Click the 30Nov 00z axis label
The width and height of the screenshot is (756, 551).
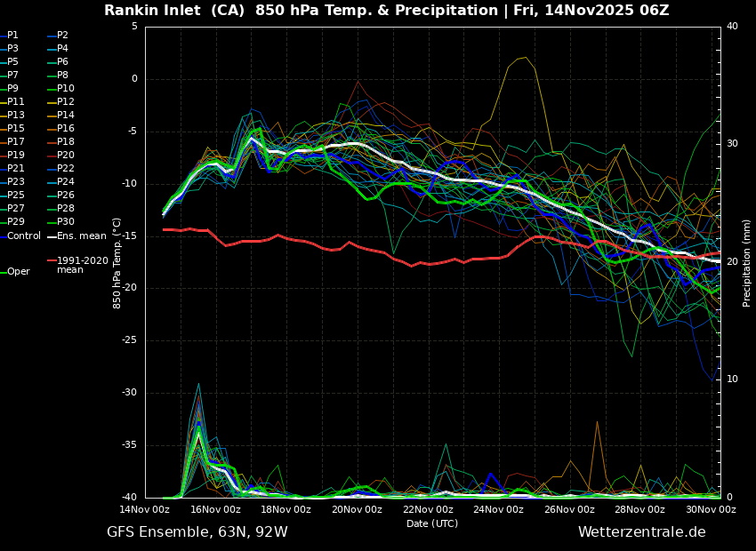(711, 510)
